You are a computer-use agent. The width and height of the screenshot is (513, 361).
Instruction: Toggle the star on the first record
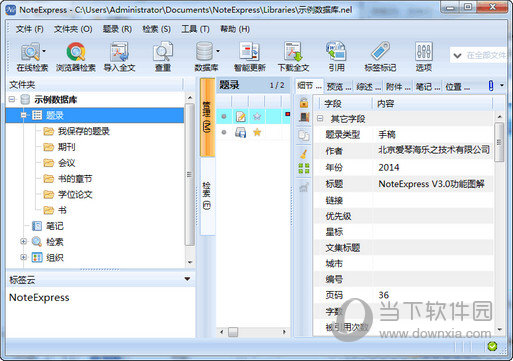(257, 116)
